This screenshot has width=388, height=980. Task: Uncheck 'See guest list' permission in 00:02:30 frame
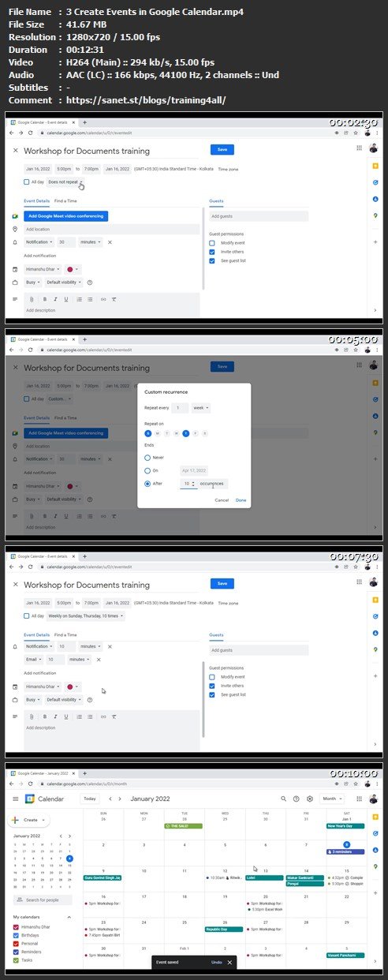click(212, 260)
